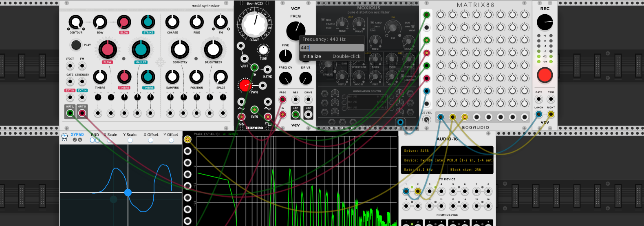
Task: Click the GATE jack on REC module
Action: [x=539, y=99]
